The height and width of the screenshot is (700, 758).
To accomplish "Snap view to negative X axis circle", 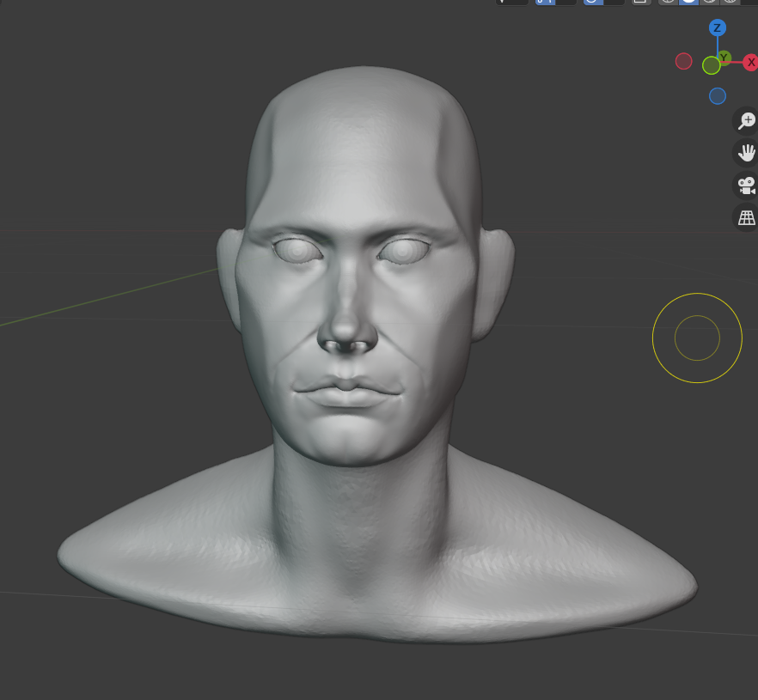I will coord(683,61).
